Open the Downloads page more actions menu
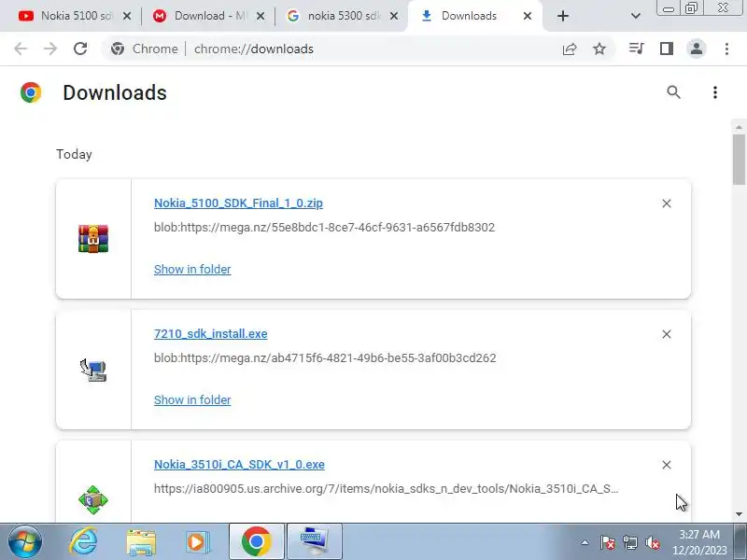Screen dimensions: 747x560 [x=714, y=91]
